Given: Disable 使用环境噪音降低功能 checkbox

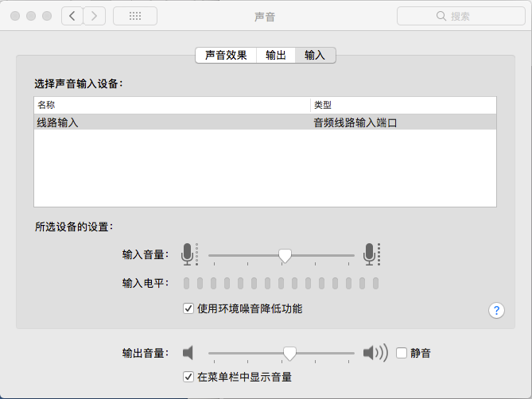Looking at the screenshot, I should [188, 308].
